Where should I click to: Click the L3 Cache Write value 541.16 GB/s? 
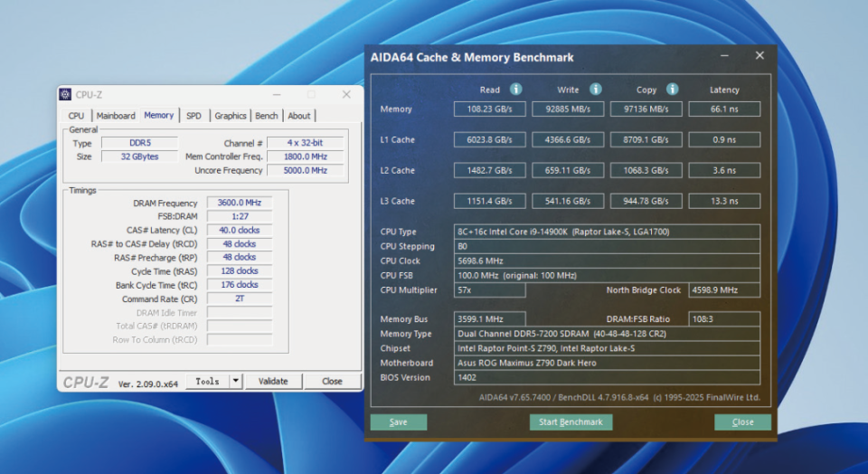pyautogui.click(x=568, y=201)
